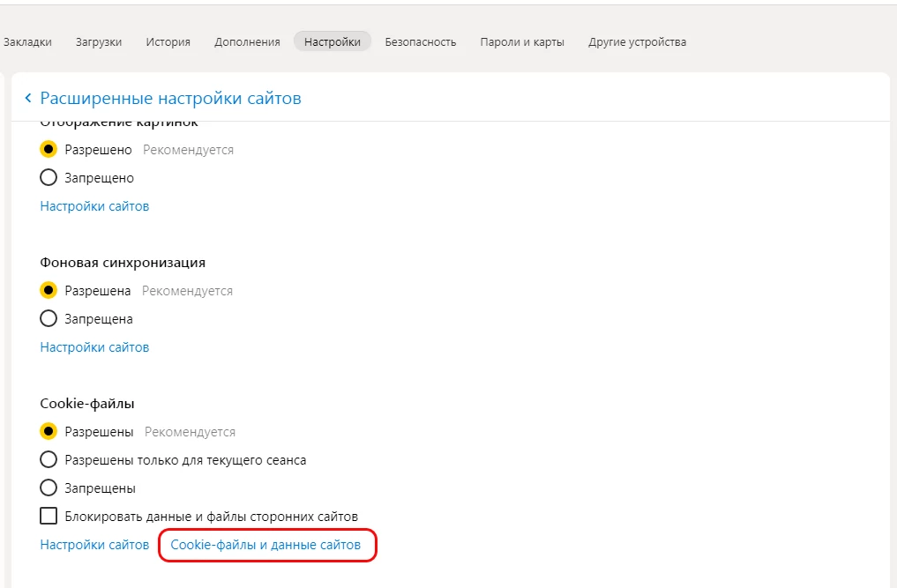Choose Запрещена for background sync

tap(49, 319)
